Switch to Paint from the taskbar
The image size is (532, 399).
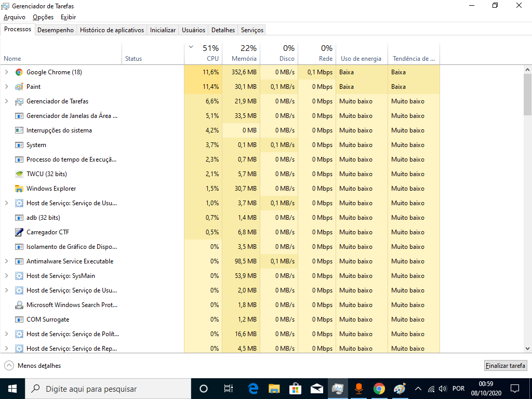(x=400, y=389)
